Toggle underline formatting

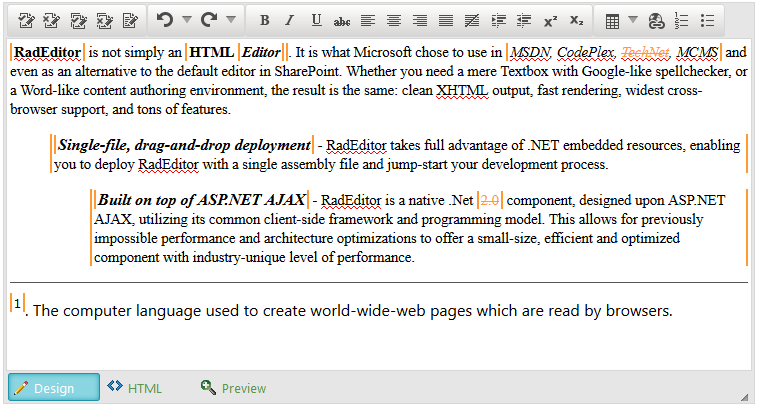coord(316,20)
